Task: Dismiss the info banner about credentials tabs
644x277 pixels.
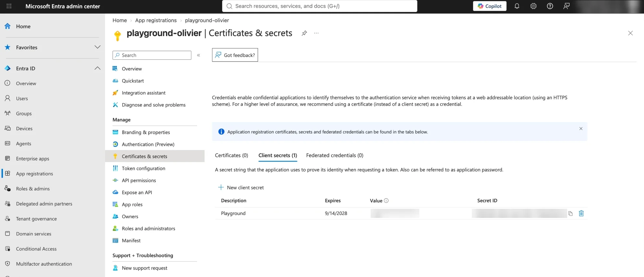Action: coord(581,129)
